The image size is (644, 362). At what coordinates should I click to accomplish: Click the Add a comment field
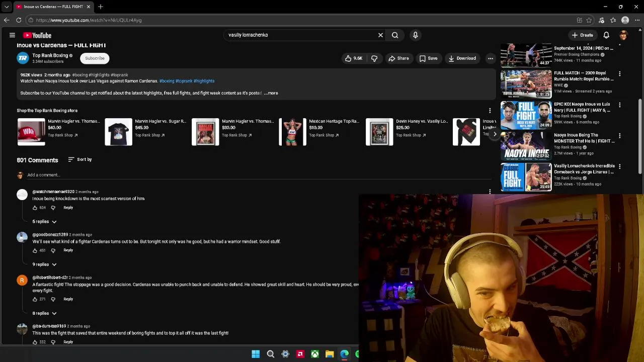click(x=259, y=175)
